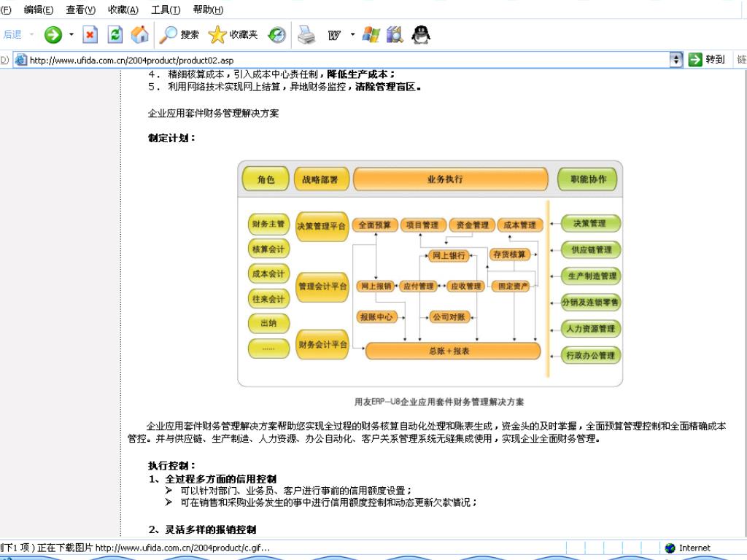Click the green arrow 转到 Go button
This screenshot has width=747, height=560.
coord(706,60)
